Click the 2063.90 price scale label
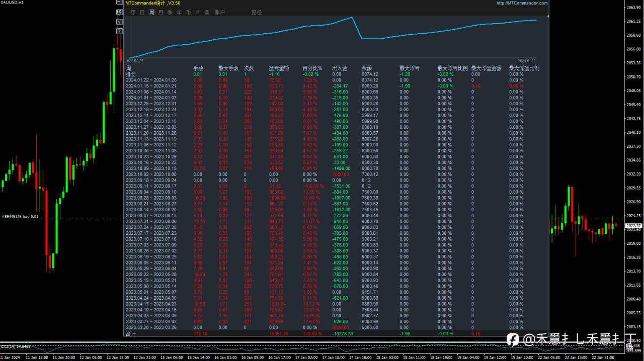Viewport: 644px width, 361px height. pos(633,8)
